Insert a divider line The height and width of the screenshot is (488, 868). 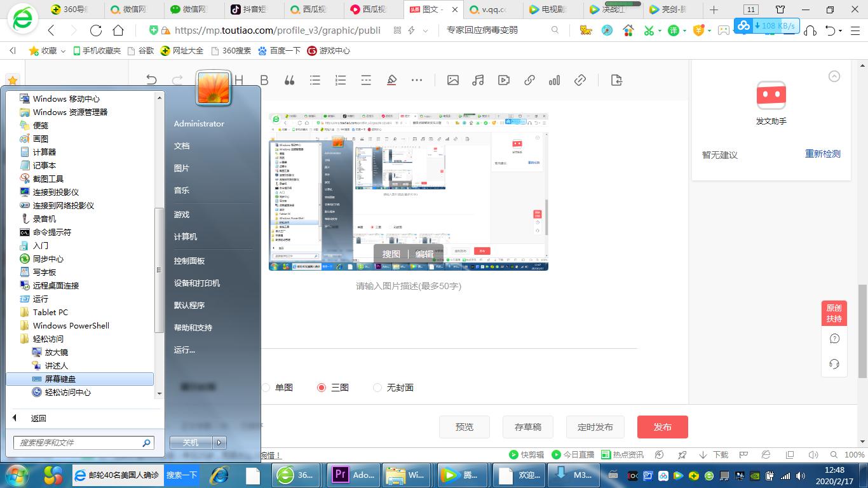(x=365, y=79)
